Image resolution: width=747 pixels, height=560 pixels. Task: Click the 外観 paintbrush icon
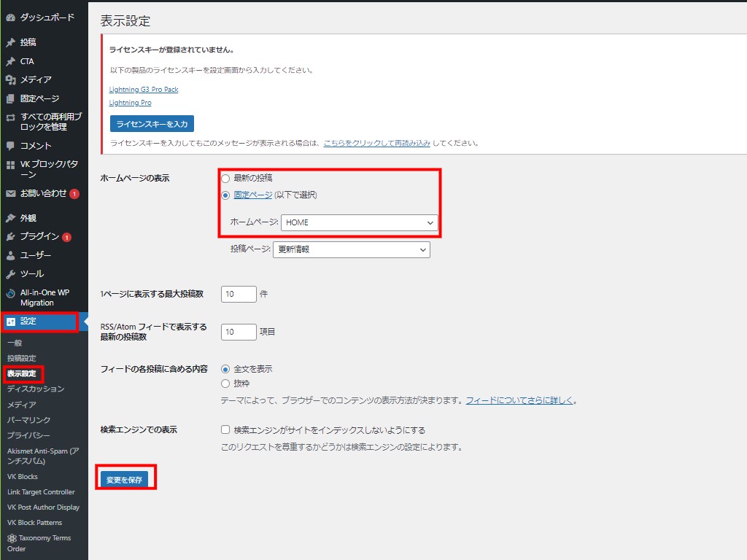pyautogui.click(x=10, y=217)
